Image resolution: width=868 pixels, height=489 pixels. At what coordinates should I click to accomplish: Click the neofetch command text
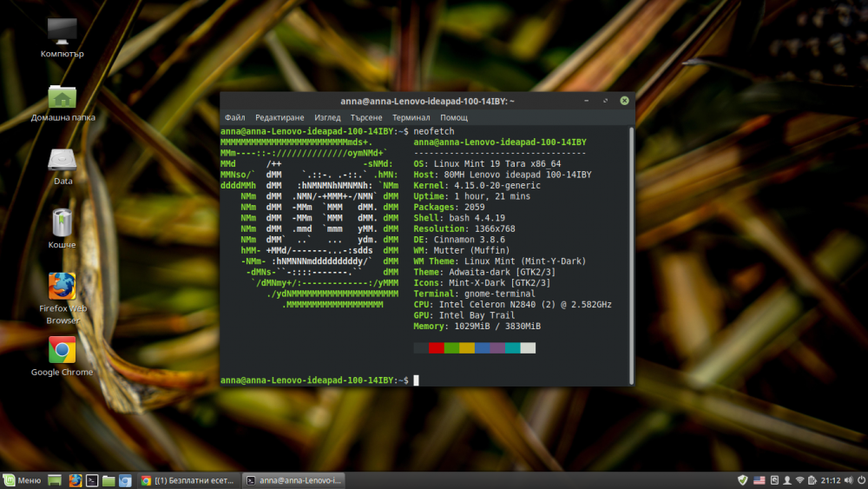point(434,131)
